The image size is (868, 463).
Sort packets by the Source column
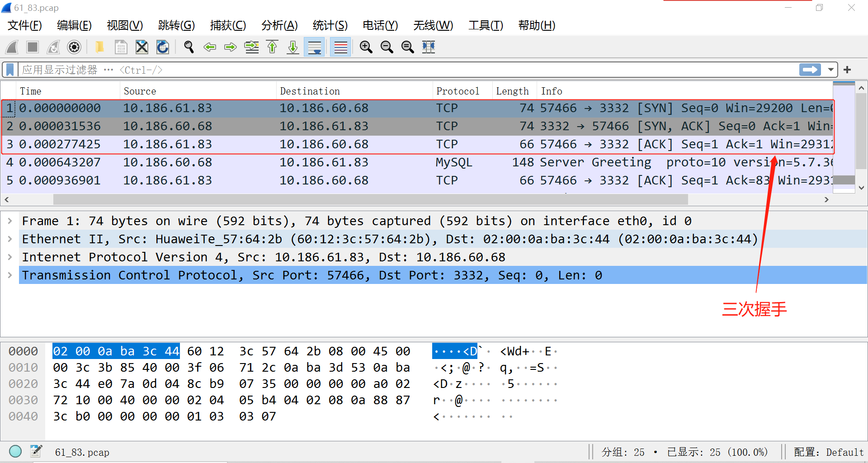[x=198, y=91]
